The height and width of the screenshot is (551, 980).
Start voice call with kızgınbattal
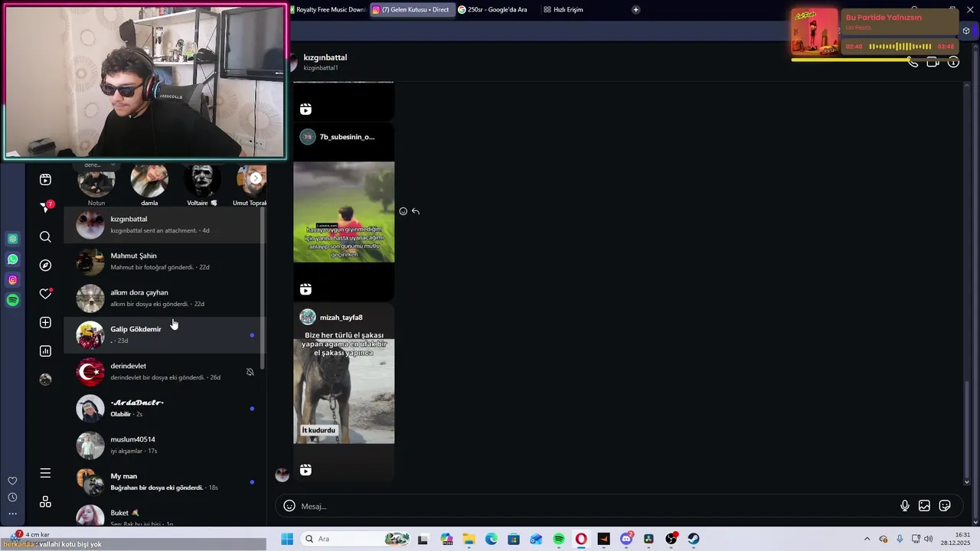[912, 62]
